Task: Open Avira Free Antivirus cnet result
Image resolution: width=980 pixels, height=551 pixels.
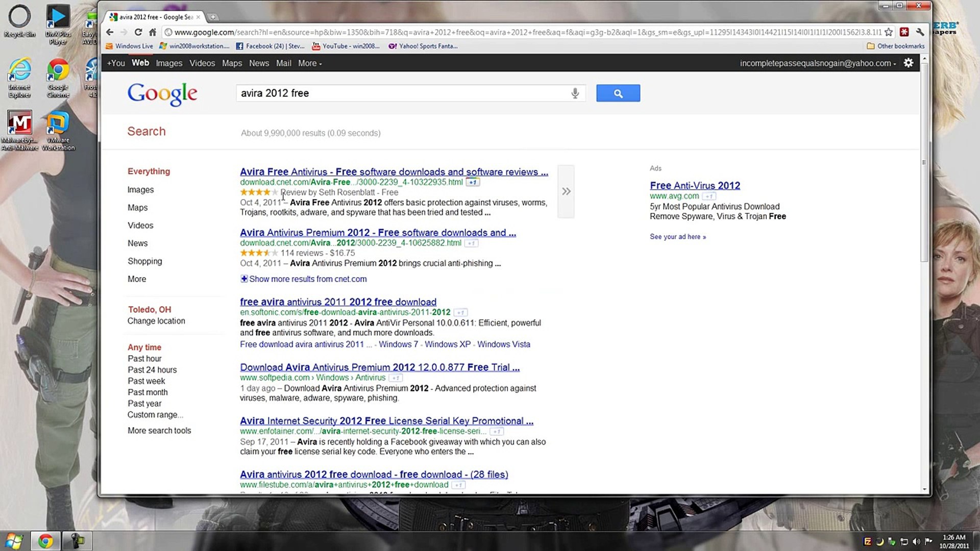Action: 394,172
